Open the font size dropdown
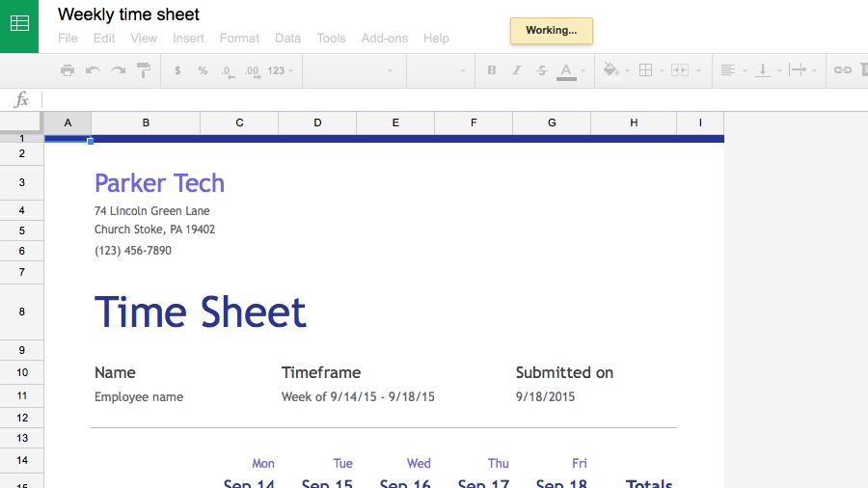The width and height of the screenshot is (868, 488). (441, 70)
